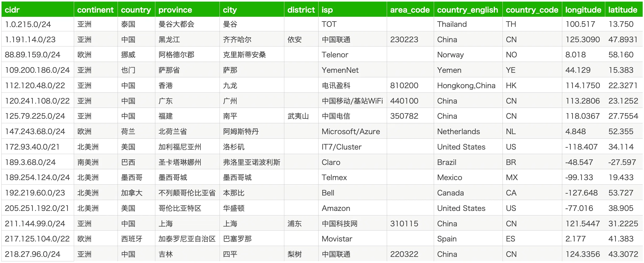The width and height of the screenshot is (644, 263).
Task: Click the country_english column header
Action: click(468, 10)
